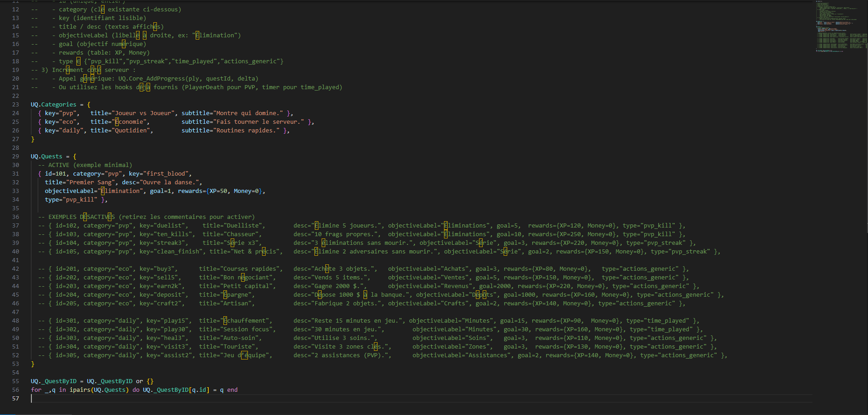Image resolution: width=868 pixels, height=415 pixels.
Task: Click objectiveLabel="Achats" string
Action: point(428,269)
